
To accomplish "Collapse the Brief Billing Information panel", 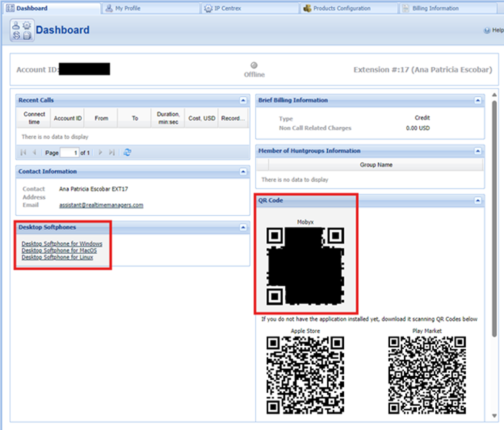I will pyautogui.click(x=478, y=100).
